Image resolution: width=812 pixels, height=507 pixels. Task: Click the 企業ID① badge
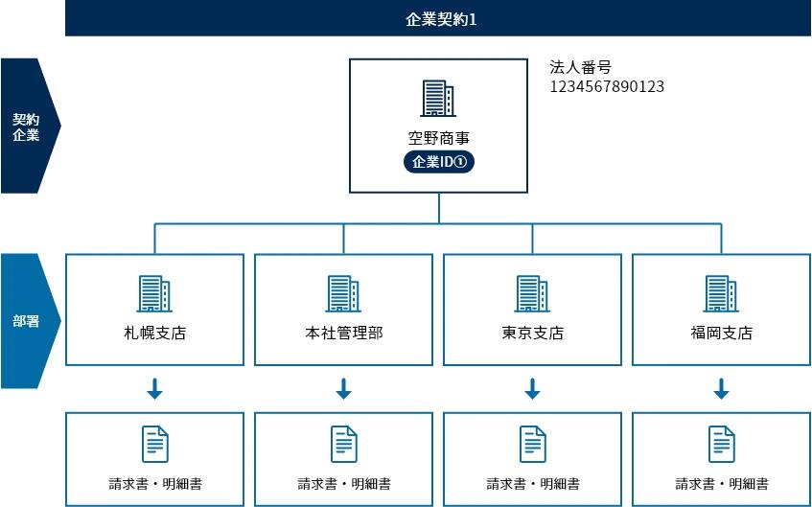click(x=438, y=162)
